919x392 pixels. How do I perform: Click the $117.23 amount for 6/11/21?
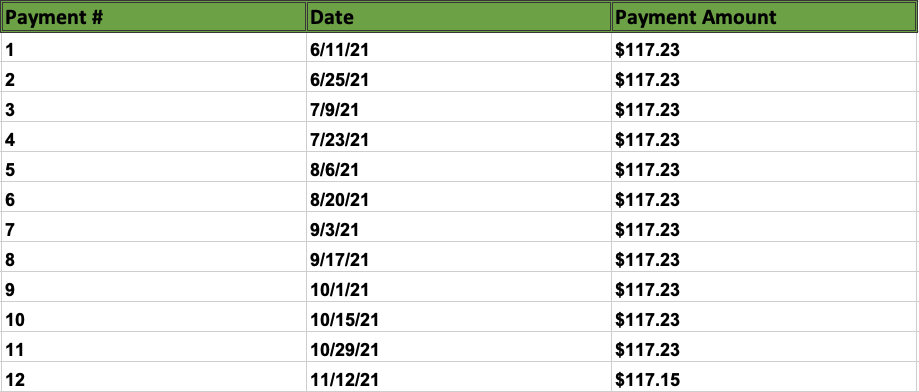(764, 47)
